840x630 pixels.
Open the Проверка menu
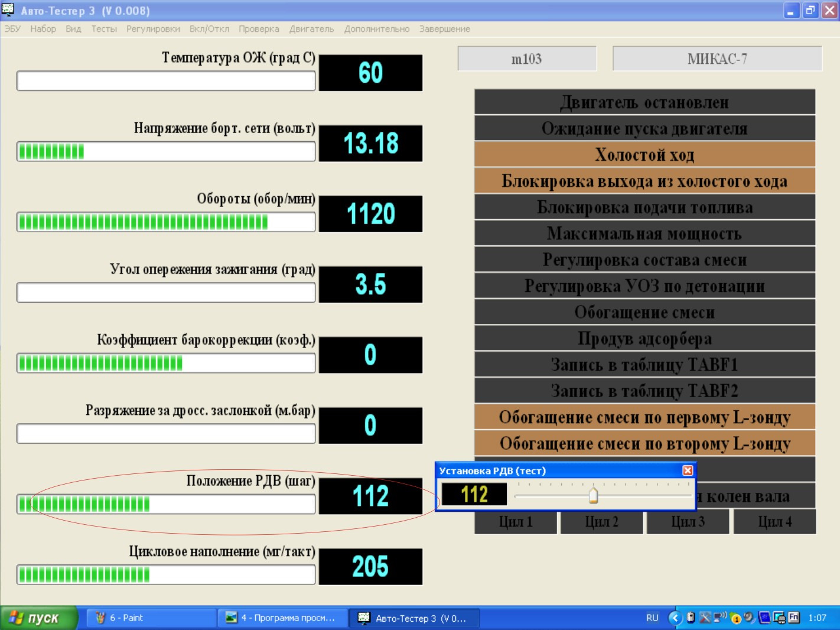(x=259, y=29)
